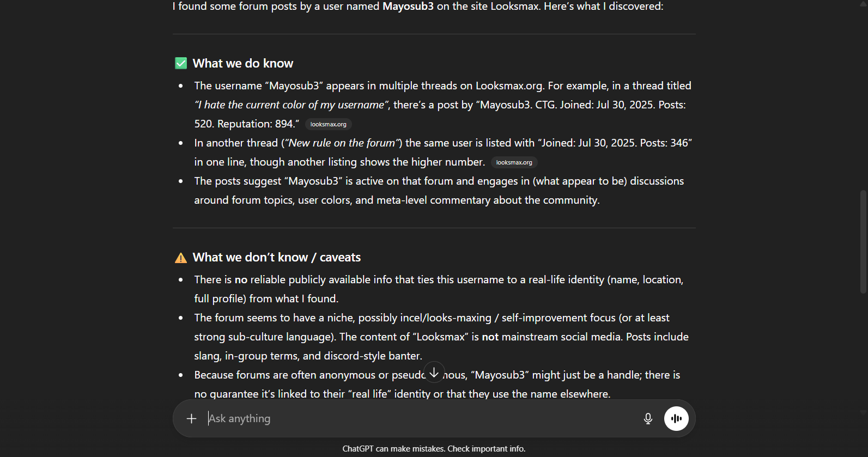Click the bold word 'no' in the caveats
Screen dimensions: 868x457
click(241, 279)
